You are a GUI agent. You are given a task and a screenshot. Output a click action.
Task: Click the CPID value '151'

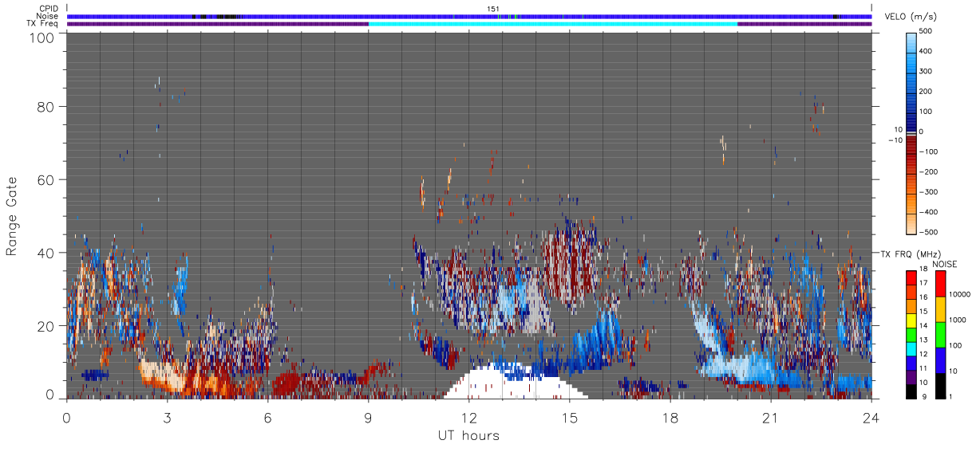[x=492, y=9]
